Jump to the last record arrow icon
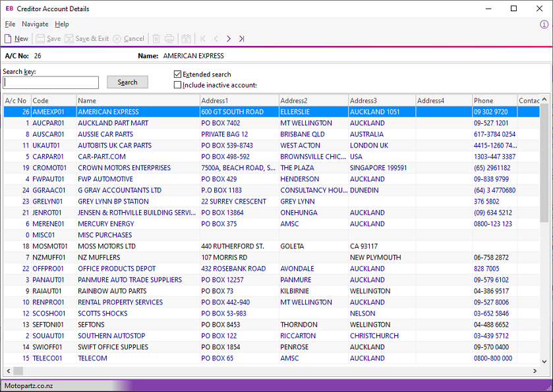The height and width of the screenshot is (392, 553). coord(242,38)
